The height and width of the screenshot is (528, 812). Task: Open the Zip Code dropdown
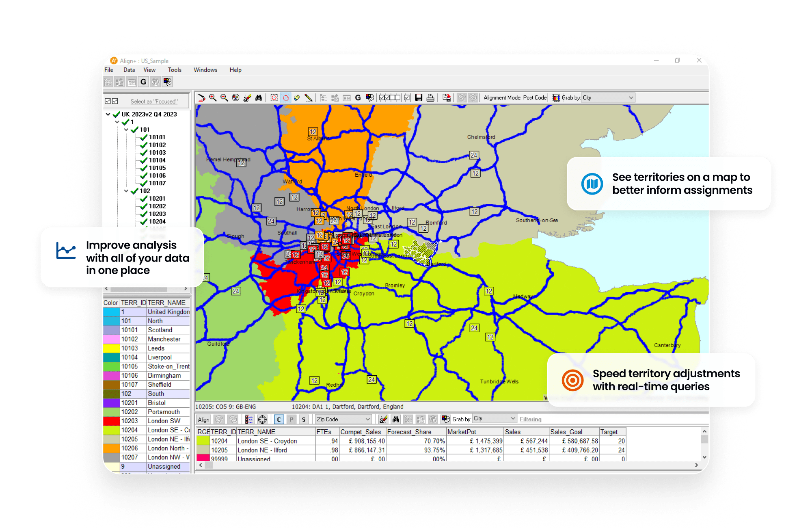[x=343, y=419]
